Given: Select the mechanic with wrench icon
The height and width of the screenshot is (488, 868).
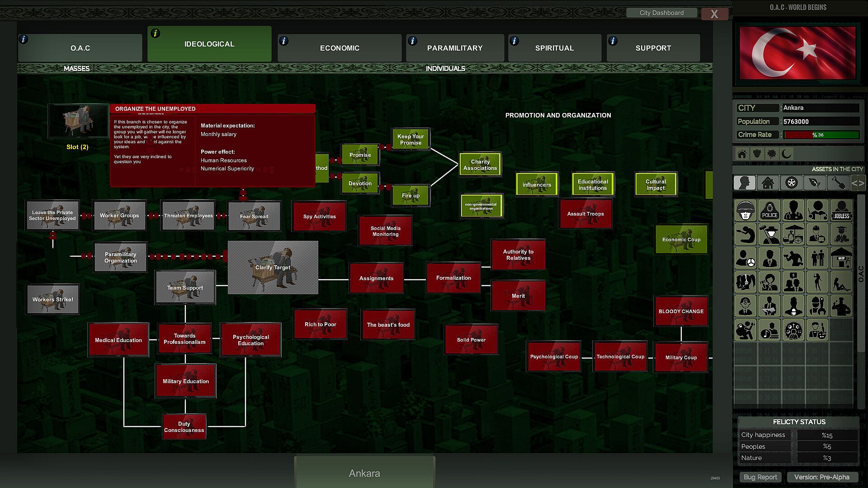Looking at the screenshot, I should coord(817,306).
